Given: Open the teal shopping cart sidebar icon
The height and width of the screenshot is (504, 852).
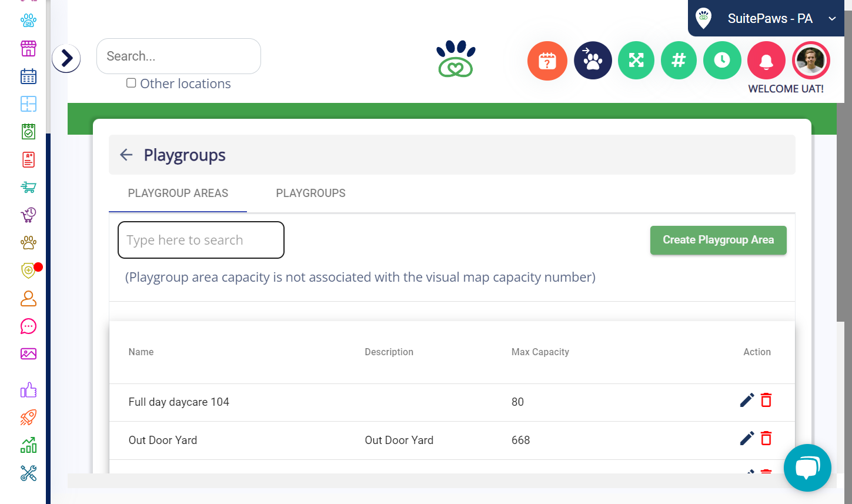Looking at the screenshot, I should click(28, 187).
